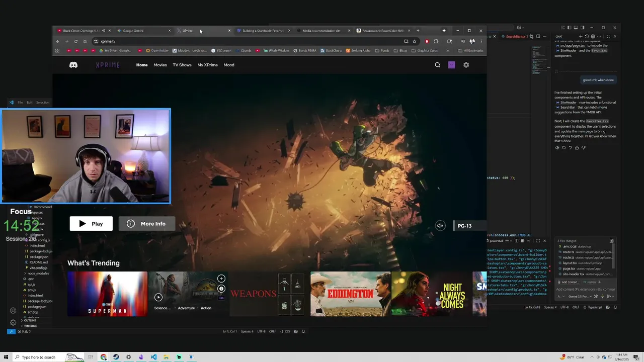Open the TV Shows section
The image size is (644, 362).
(182, 65)
